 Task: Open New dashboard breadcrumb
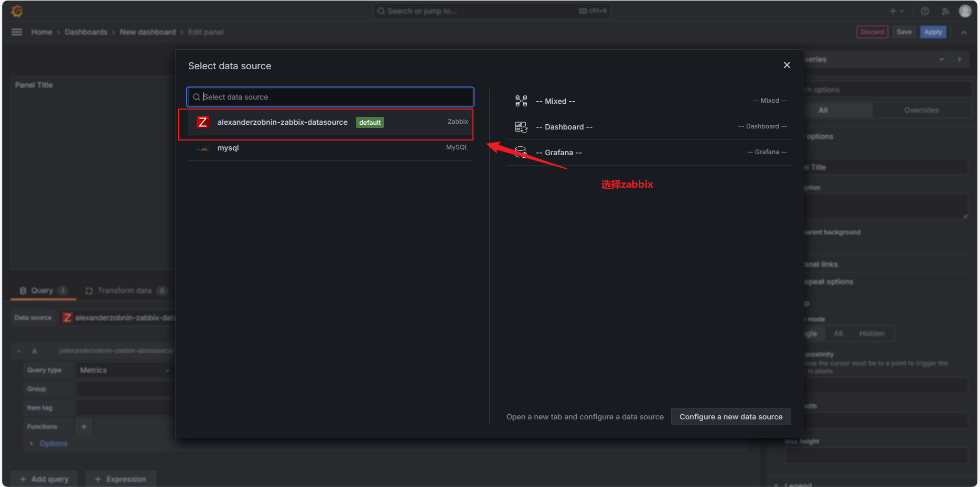(x=148, y=32)
